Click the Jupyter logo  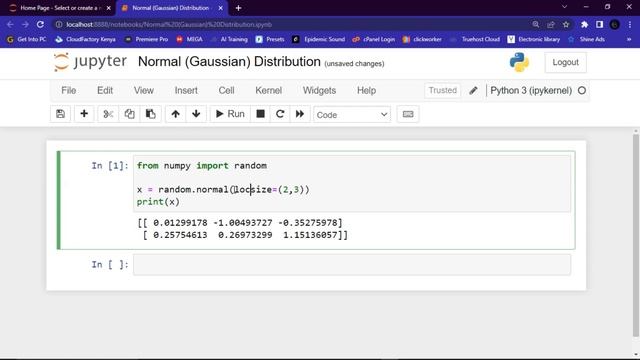point(90,62)
